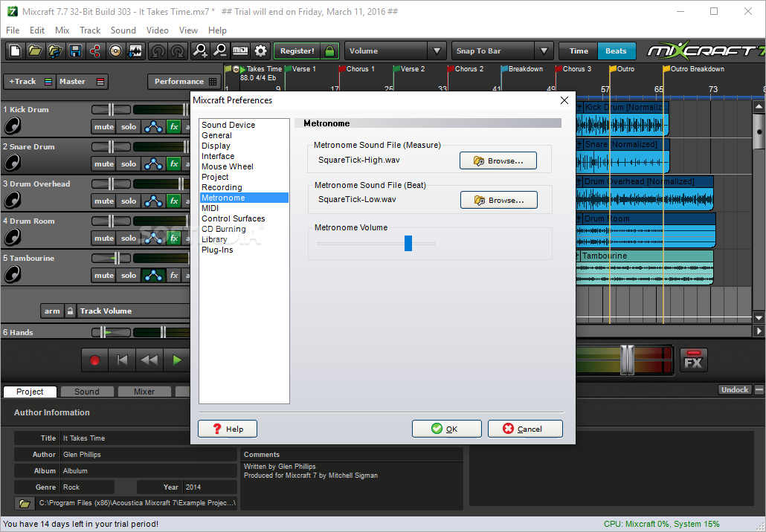Click the burn CD icon in toolbar
This screenshot has height=532, width=766.
(x=115, y=51)
